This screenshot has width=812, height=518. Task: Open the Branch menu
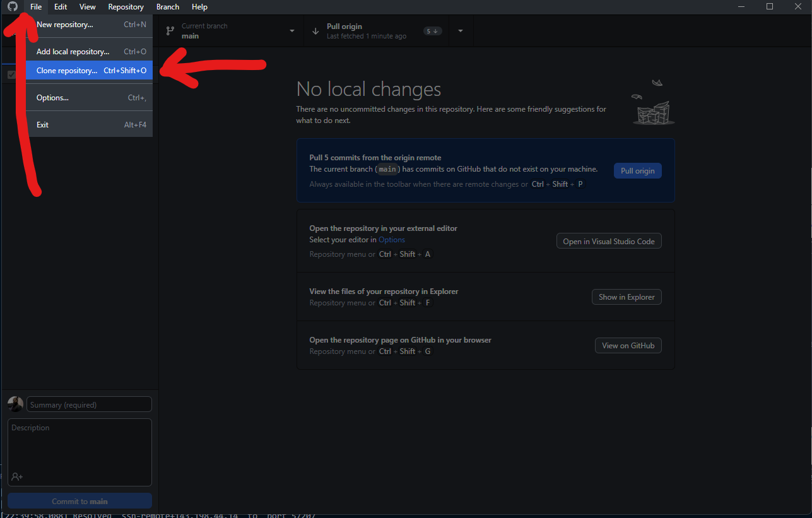pos(168,7)
